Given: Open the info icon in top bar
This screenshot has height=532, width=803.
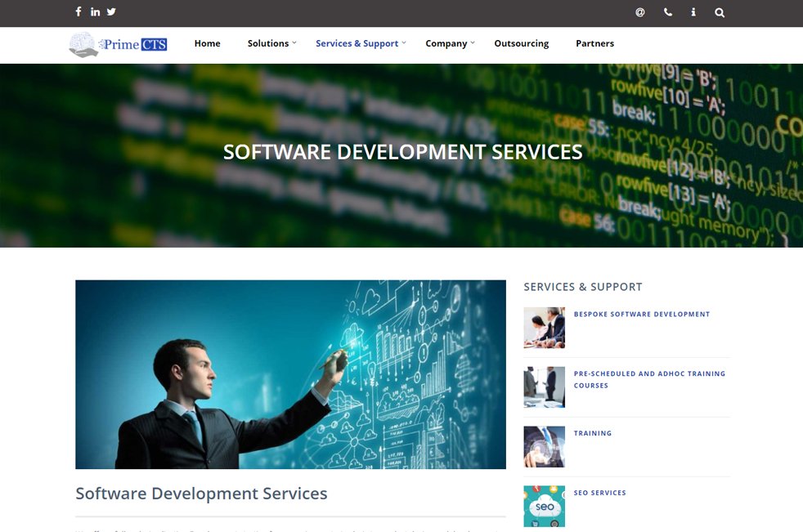Looking at the screenshot, I should coord(693,12).
